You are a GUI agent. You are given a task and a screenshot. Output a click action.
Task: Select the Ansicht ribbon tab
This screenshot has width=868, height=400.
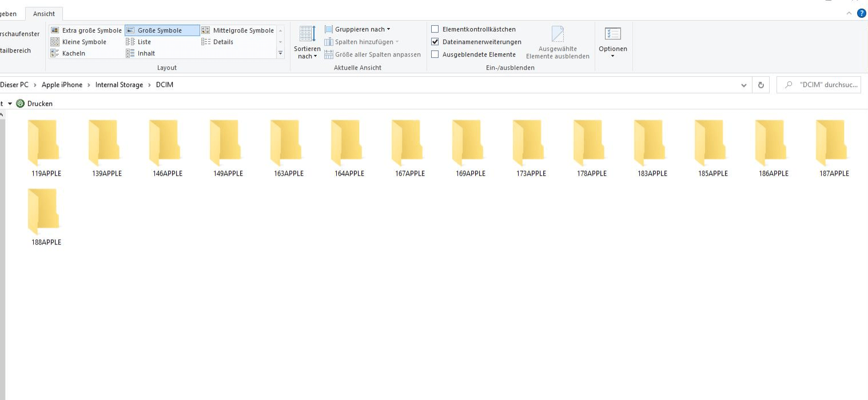tap(44, 14)
